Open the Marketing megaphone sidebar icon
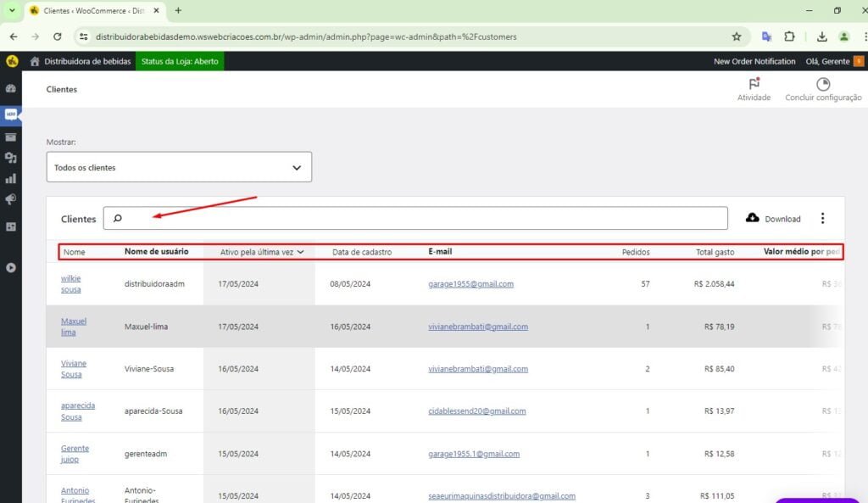This screenshot has width=868, height=503. (x=11, y=200)
